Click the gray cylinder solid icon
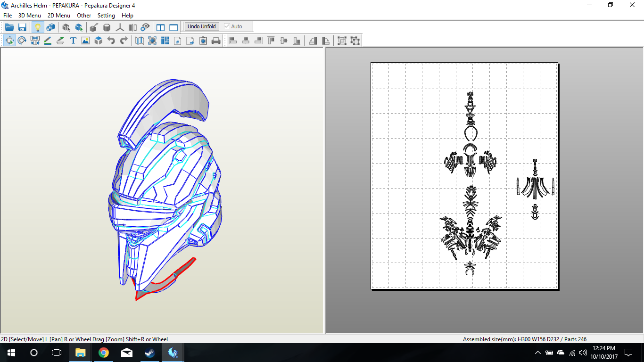Viewport: 644px width, 362px height. coord(107,27)
